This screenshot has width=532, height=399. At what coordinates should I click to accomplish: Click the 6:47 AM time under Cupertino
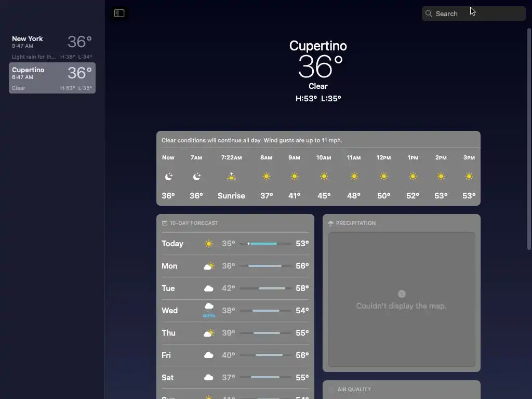click(x=22, y=77)
